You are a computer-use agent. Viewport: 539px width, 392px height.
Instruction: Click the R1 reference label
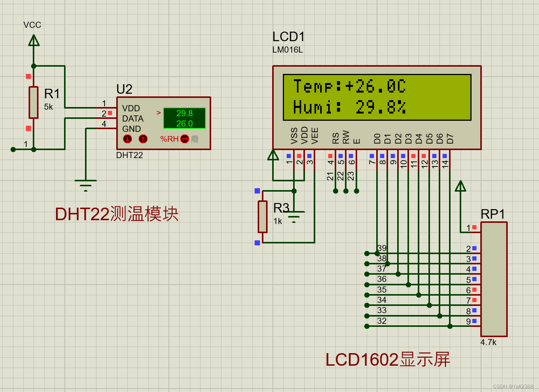pyautogui.click(x=52, y=94)
